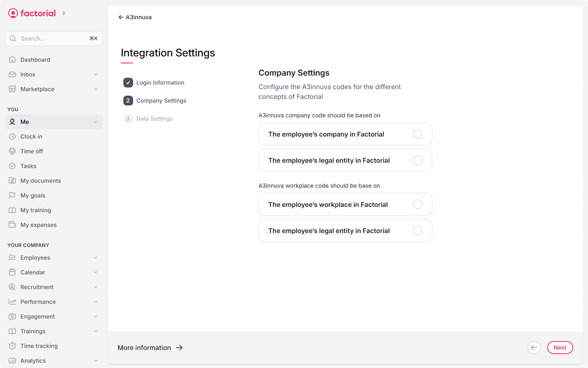The image size is (588, 368).
Task: Click the previous step arrow button
Action: click(x=534, y=348)
